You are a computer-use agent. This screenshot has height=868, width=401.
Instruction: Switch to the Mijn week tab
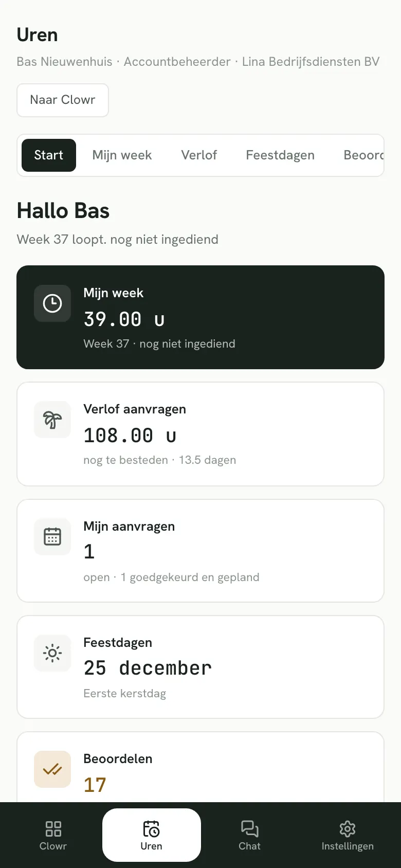122,155
